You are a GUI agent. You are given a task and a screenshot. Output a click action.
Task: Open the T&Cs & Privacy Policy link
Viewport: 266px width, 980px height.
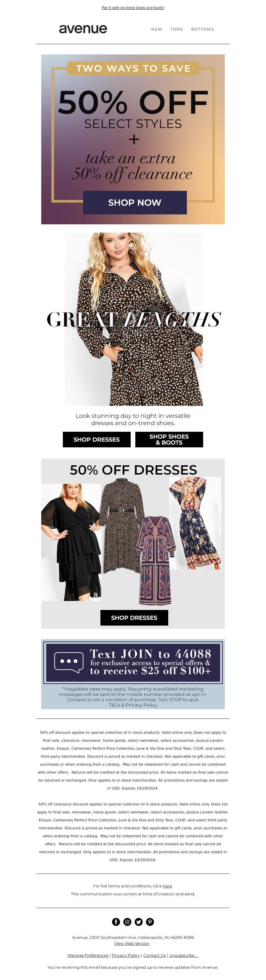point(133,705)
